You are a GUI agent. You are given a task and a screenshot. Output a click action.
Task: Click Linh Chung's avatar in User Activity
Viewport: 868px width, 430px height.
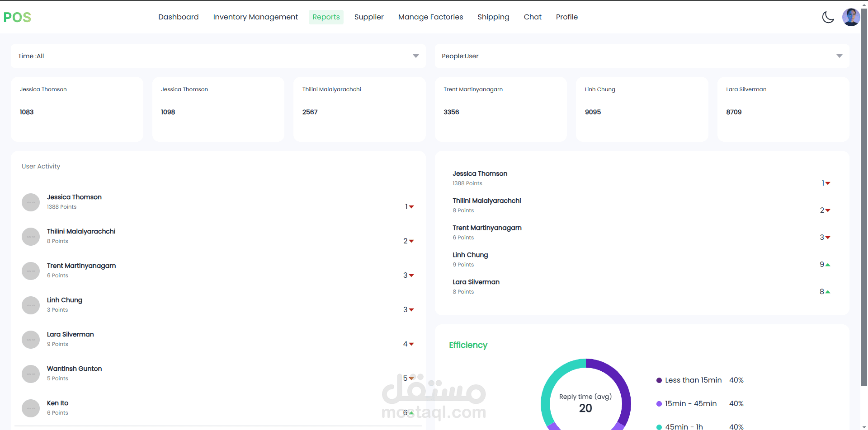click(x=31, y=305)
